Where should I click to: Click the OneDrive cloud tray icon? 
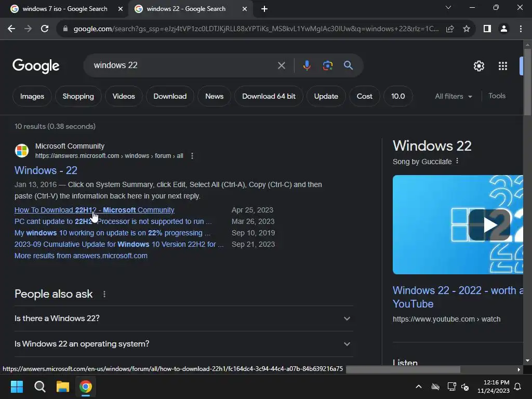coord(435,387)
